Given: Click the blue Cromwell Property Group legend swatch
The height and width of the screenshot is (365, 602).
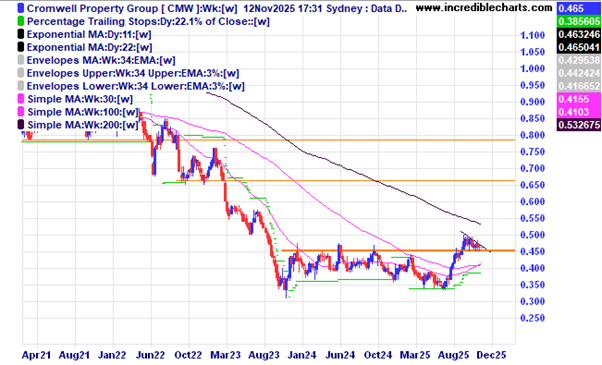Looking at the screenshot, I should pos(21,8).
